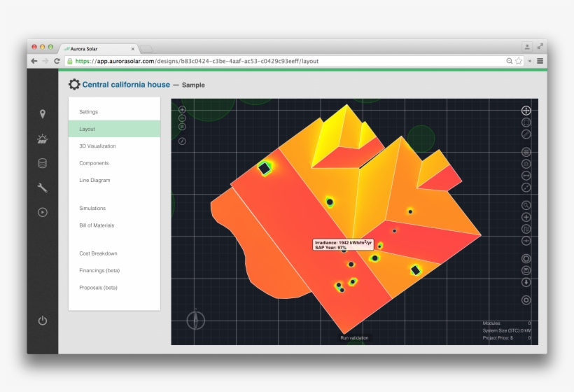Click the compass rose on the canvas
The height and width of the screenshot is (392, 574).
(196, 320)
